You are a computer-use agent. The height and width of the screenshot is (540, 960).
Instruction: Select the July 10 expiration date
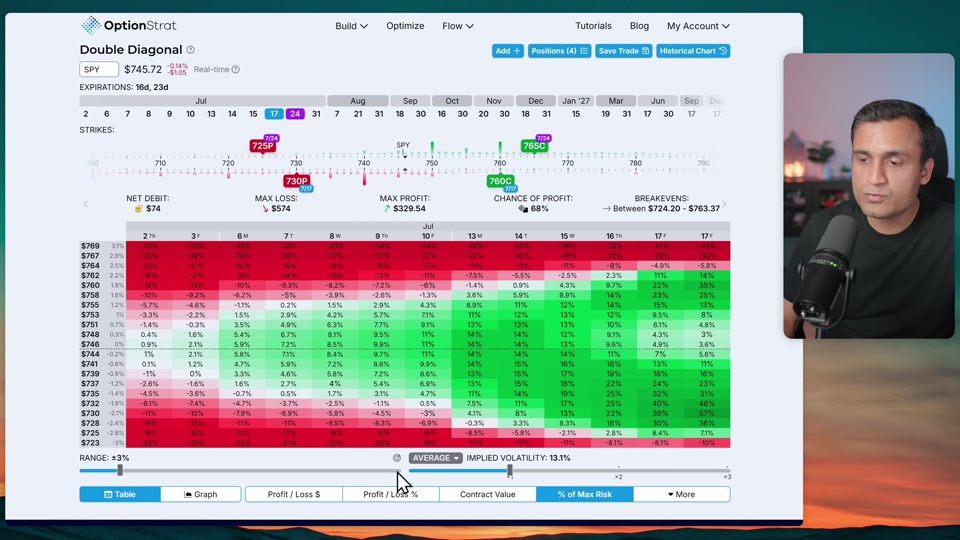point(190,114)
